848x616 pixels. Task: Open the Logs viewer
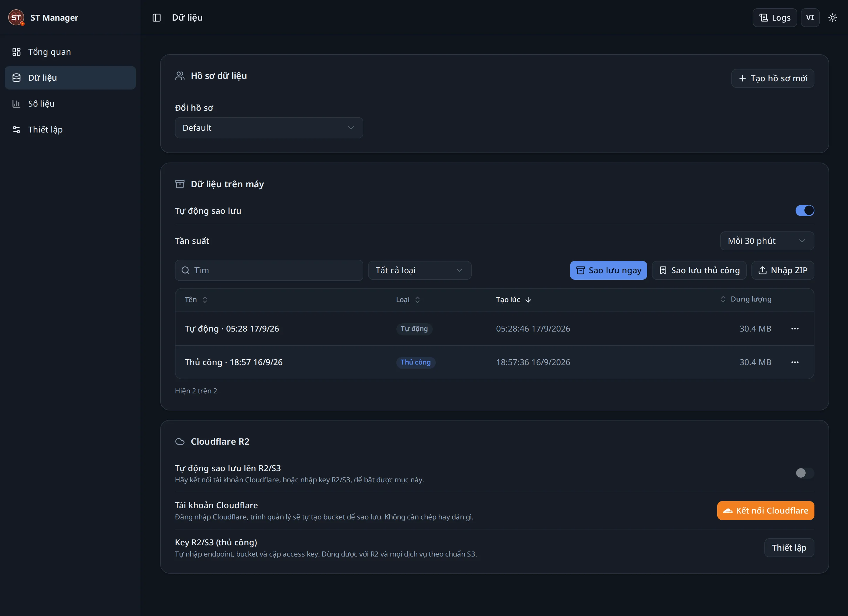(775, 18)
